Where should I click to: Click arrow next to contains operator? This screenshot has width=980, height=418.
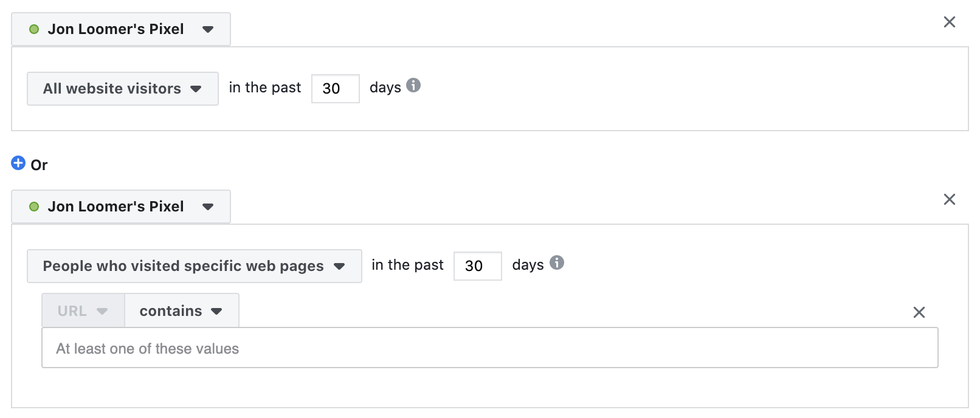point(216,311)
